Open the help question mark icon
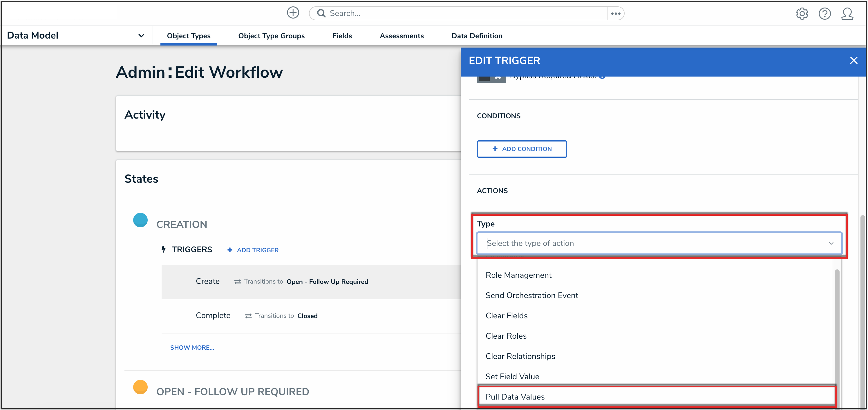The width and height of the screenshot is (868, 410). point(824,14)
